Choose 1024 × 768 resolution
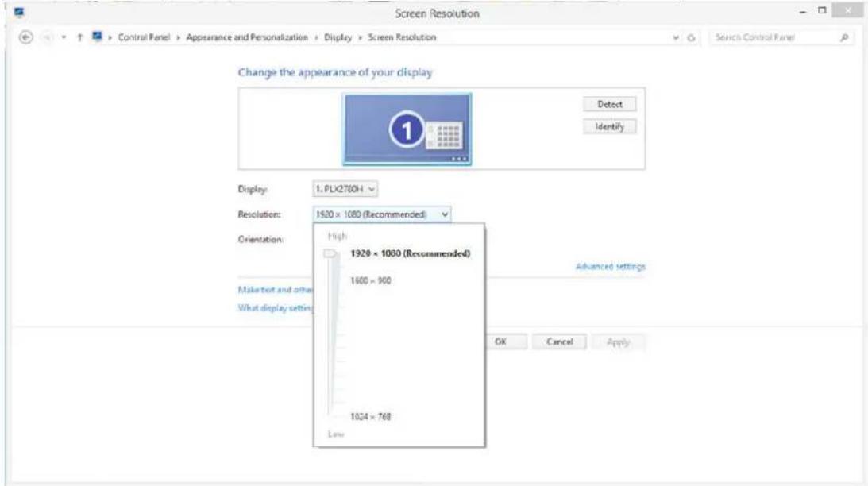 [370, 416]
